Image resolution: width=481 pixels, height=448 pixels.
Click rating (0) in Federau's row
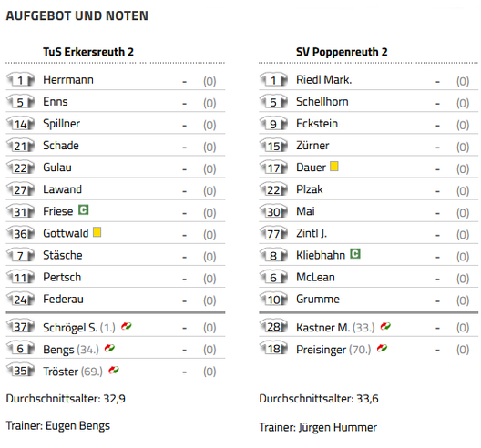[210, 300]
